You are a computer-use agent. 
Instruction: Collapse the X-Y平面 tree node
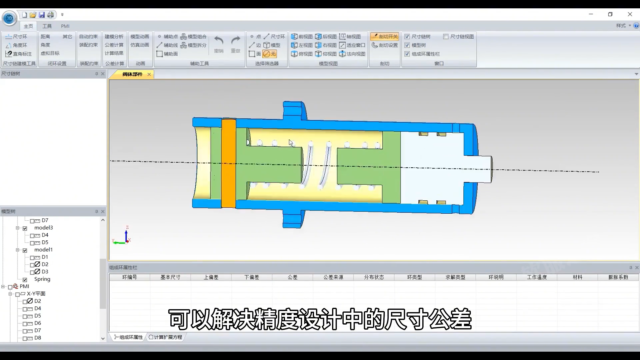click(x=11, y=294)
